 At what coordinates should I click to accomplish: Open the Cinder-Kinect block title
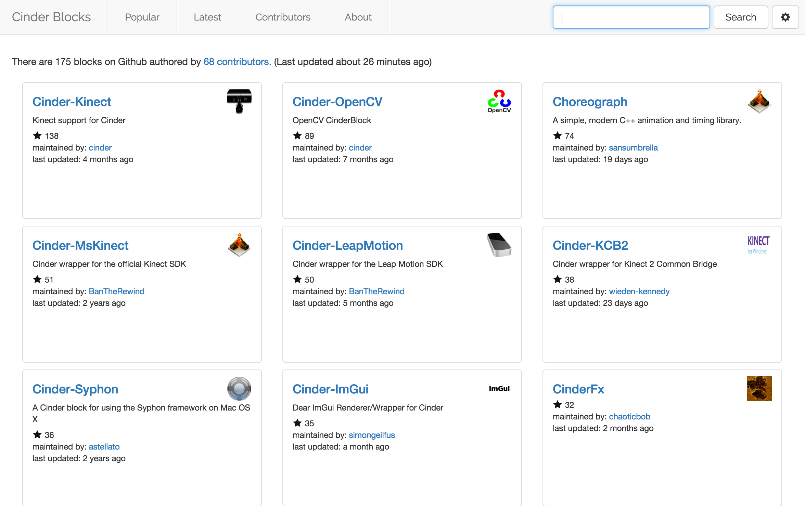pyautogui.click(x=72, y=102)
